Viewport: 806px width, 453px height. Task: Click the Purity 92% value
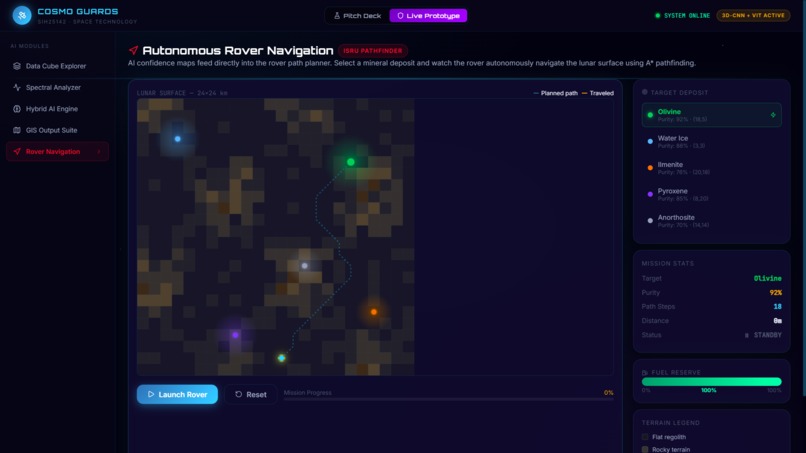click(x=776, y=293)
